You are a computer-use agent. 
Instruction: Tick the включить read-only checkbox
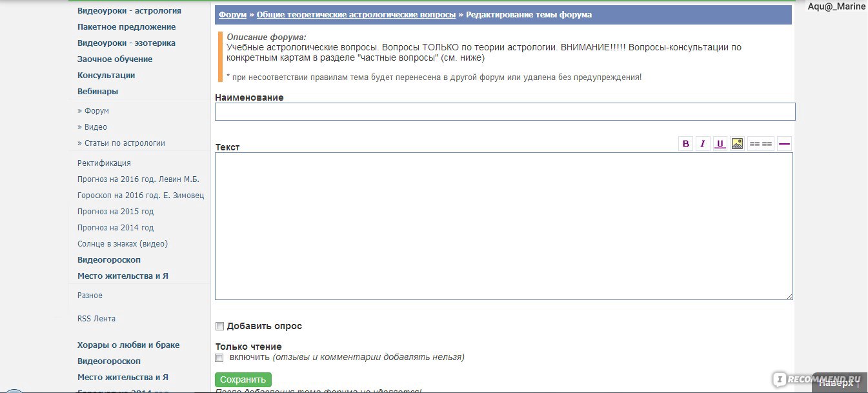(219, 358)
